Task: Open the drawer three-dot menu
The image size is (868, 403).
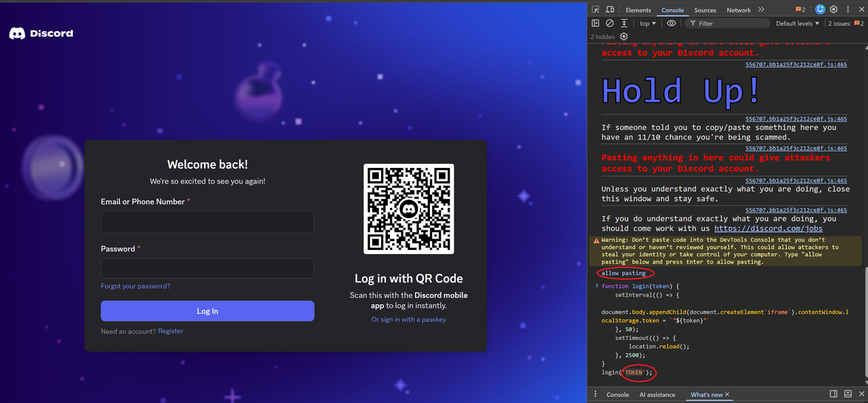Action: point(595,394)
